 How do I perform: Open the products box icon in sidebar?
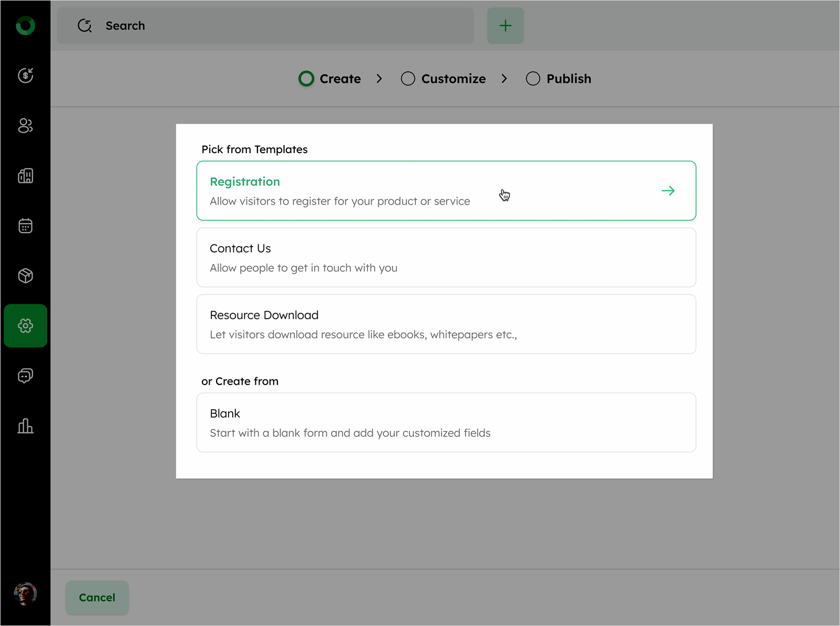point(25,275)
